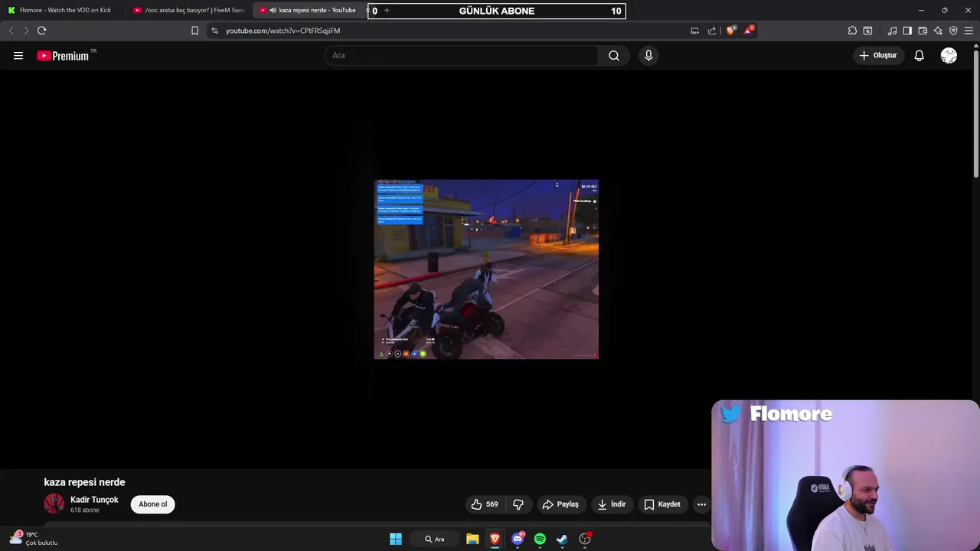Open Brave Wallet icon
The image size is (980, 551).
click(x=923, y=31)
